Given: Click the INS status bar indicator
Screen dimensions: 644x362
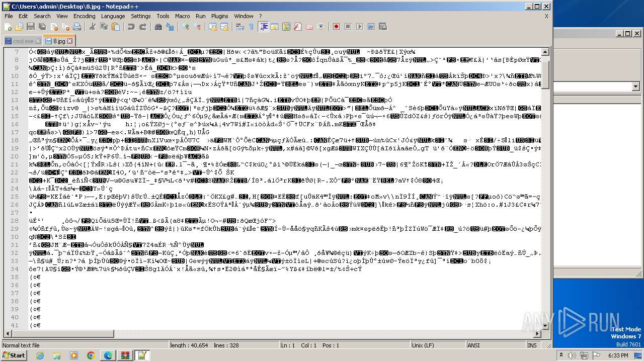Looking at the screenshot, I should coord(532,345).
